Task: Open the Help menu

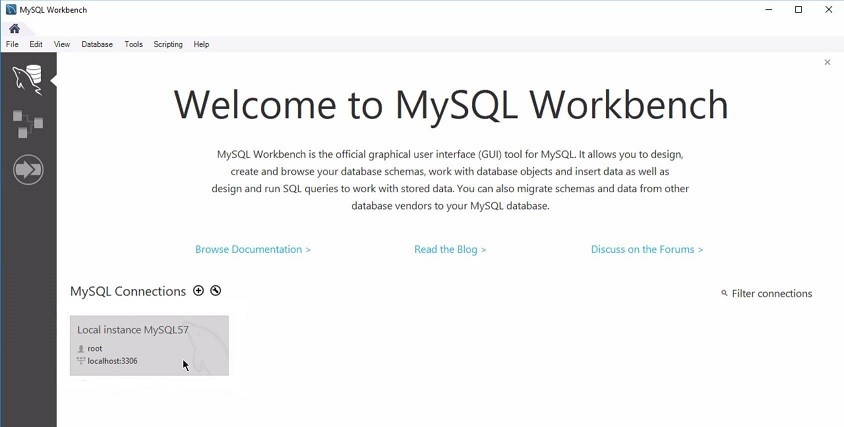Action: point(201,44)
